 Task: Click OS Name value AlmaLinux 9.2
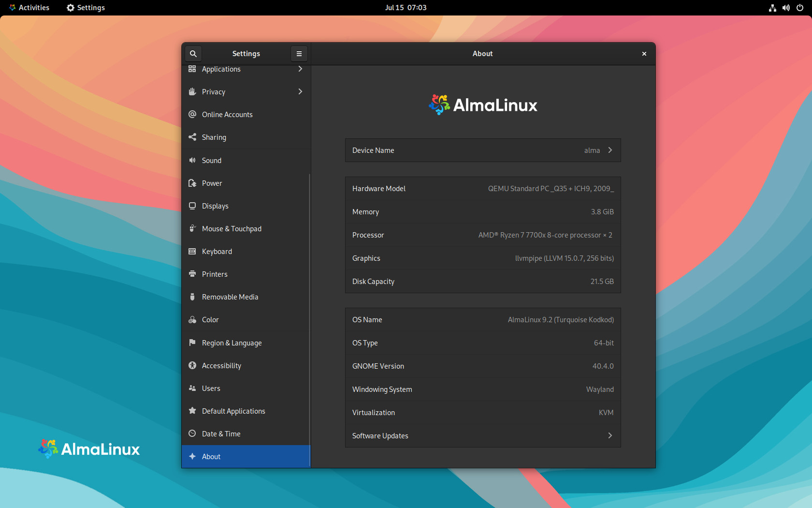561,320
